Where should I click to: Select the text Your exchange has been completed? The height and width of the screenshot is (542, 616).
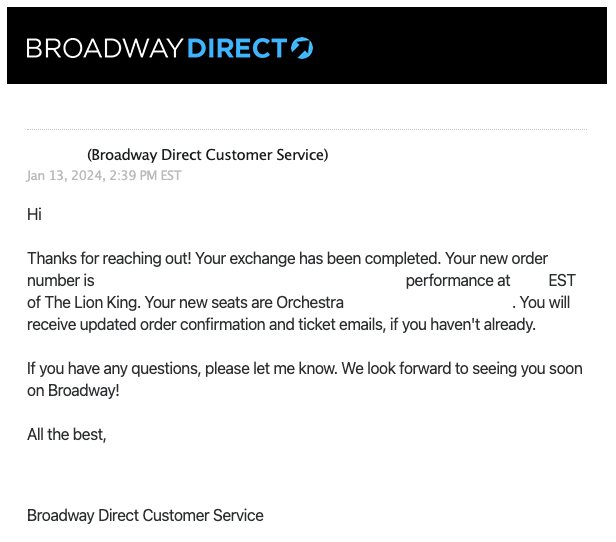[318, 258]
